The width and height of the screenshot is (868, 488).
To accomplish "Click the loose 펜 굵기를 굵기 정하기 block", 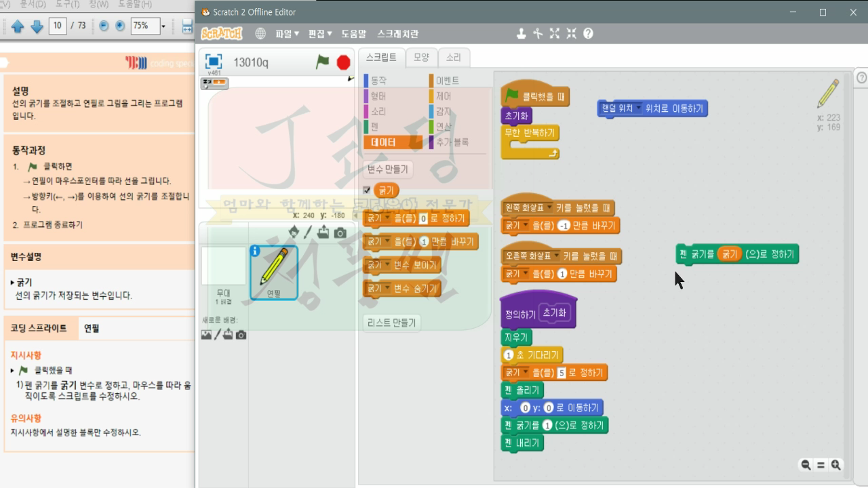I will (737, 254).
